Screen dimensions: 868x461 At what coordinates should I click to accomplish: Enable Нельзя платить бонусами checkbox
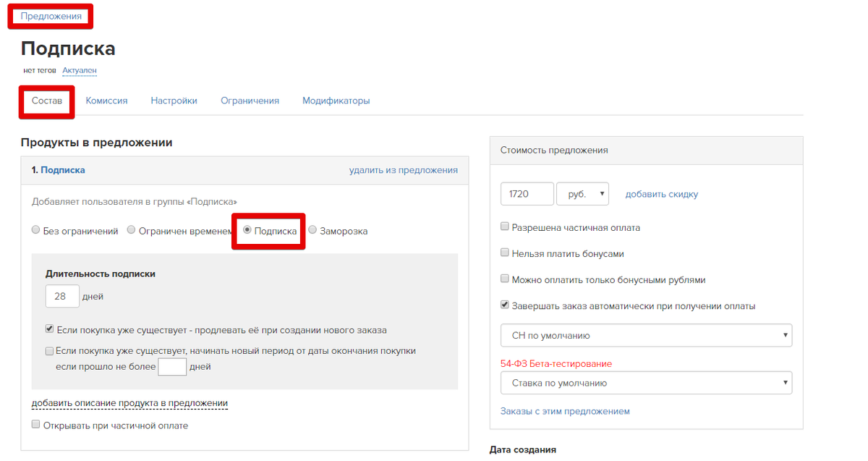click(505, 253)
